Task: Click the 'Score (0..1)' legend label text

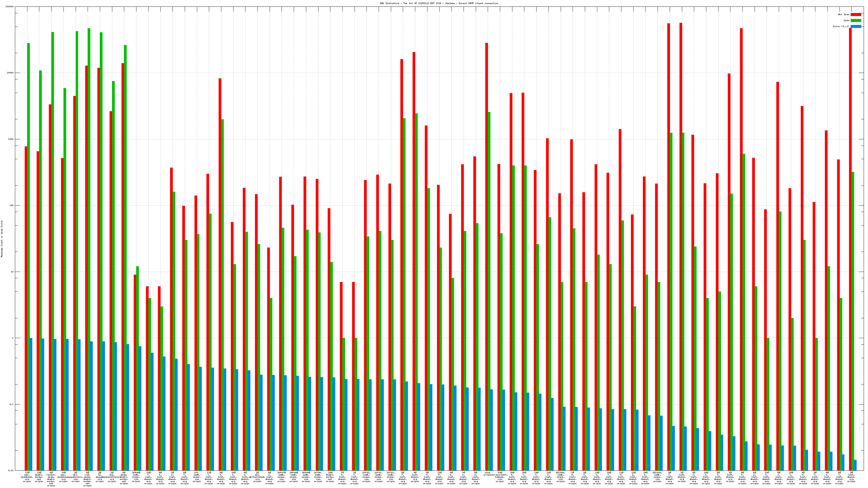Action: coord(841,26)
